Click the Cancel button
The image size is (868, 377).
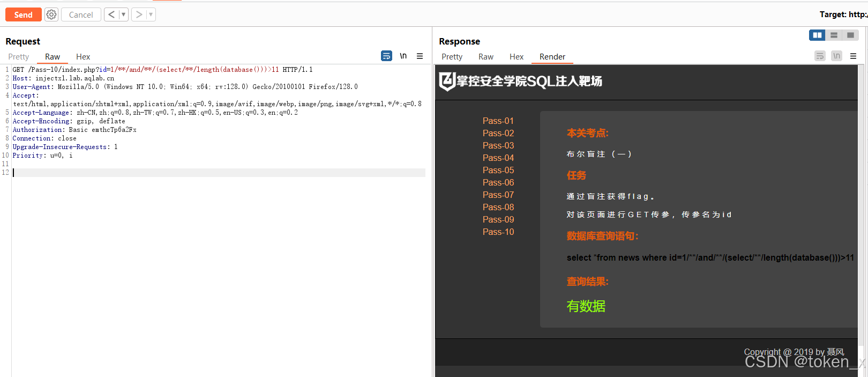click(x=81, y=14)
